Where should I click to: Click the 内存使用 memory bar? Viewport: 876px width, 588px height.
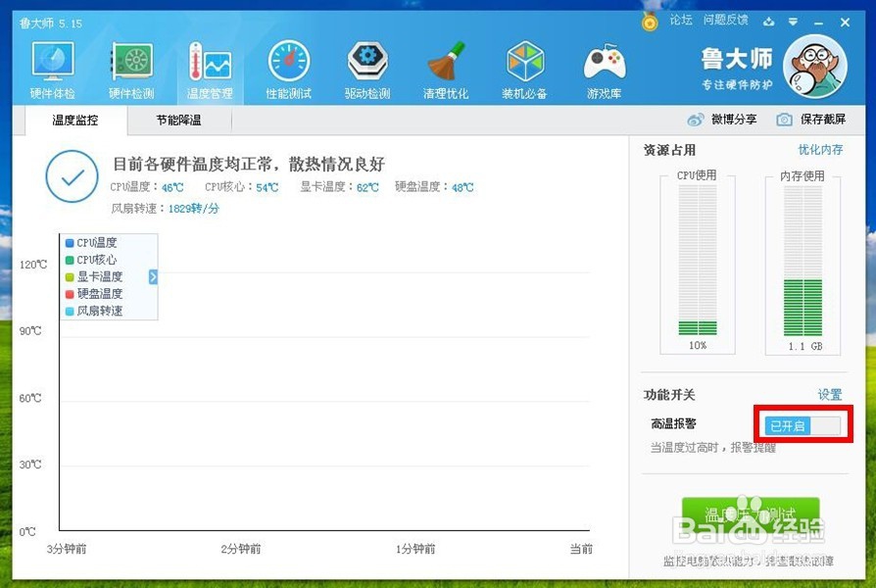pyautogui.click(x=803, y=261)
